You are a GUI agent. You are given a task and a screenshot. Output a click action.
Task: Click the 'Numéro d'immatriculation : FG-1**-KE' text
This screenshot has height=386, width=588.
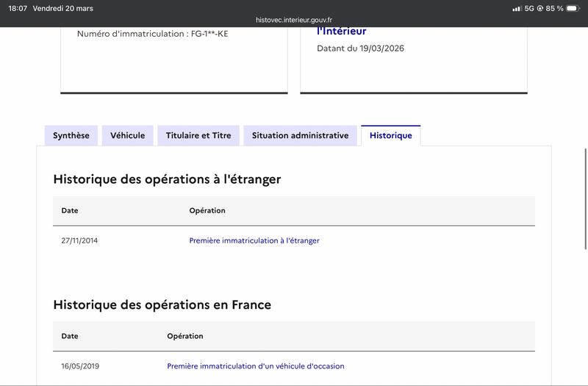(152, 34)
